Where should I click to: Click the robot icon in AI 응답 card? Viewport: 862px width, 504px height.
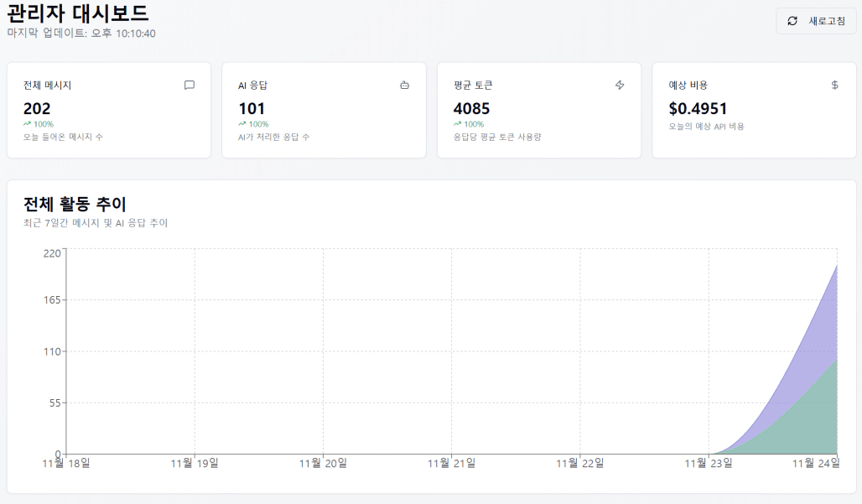click(x=405, y=85)
